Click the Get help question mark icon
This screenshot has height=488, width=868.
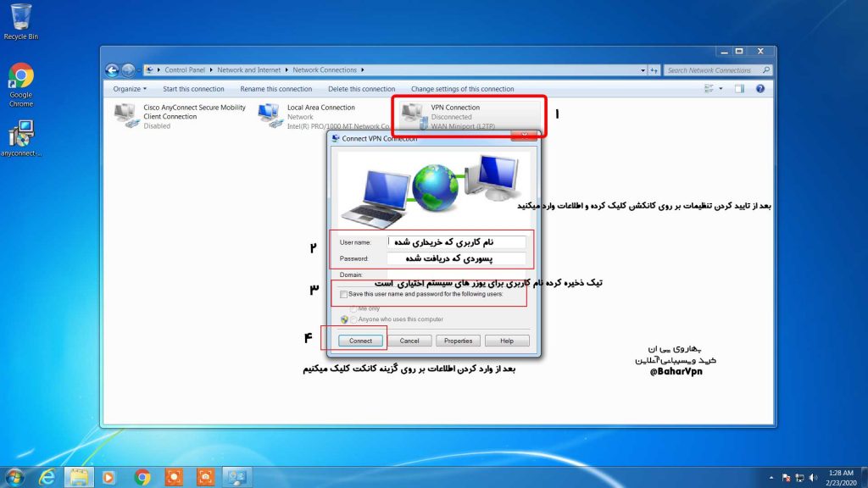click(760, 88)
